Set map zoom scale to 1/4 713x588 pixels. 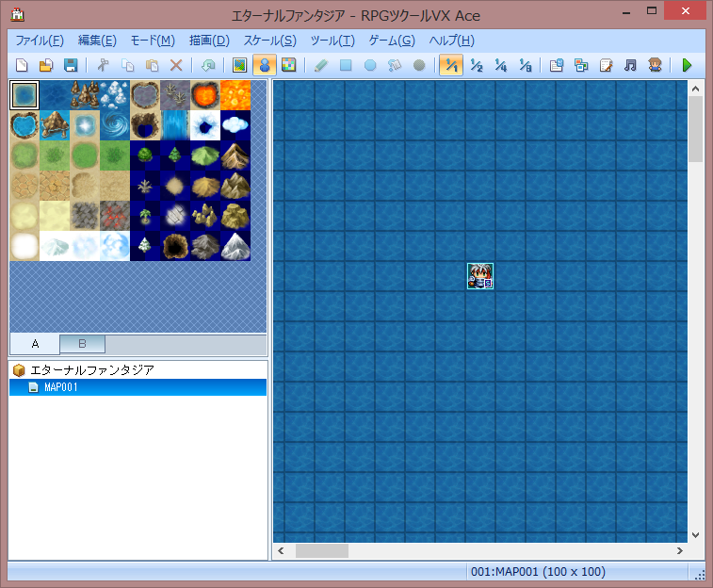pyautogui.click(x=501, y=65)
